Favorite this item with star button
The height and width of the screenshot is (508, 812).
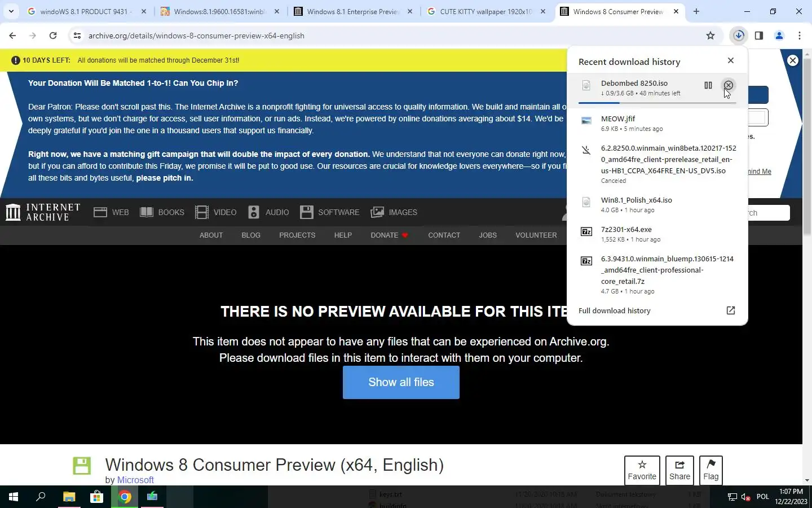pos(642,470)
